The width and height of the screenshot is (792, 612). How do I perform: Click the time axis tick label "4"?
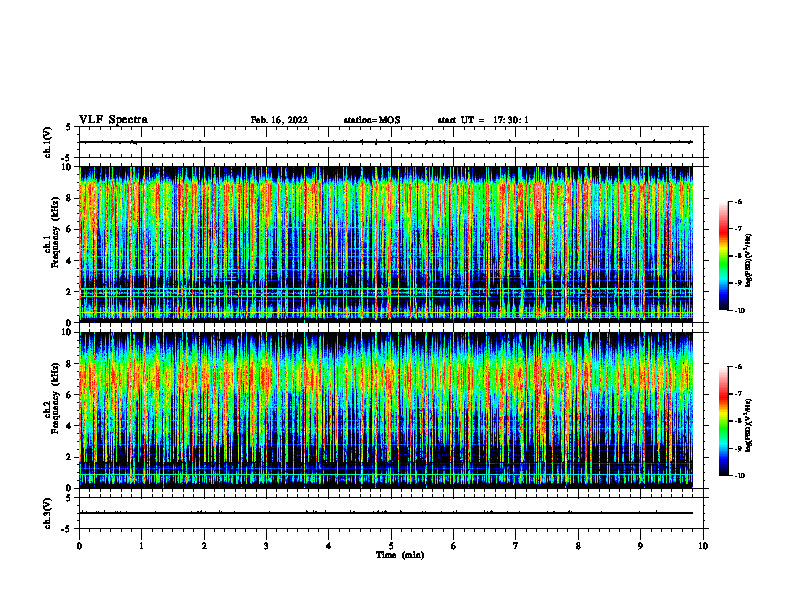pos(329,546)
